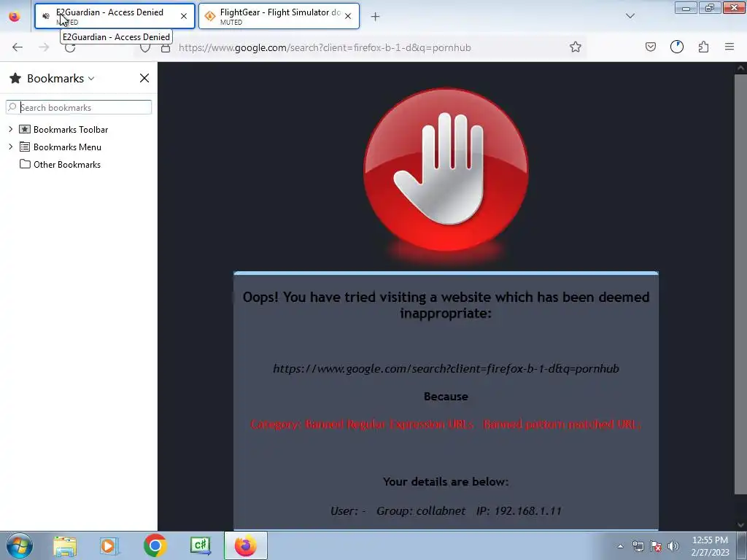Image resolution: width=747 pixels, height=560 pixels.
Task: Click the Firefox taskbar button
Action: point(245,546)
